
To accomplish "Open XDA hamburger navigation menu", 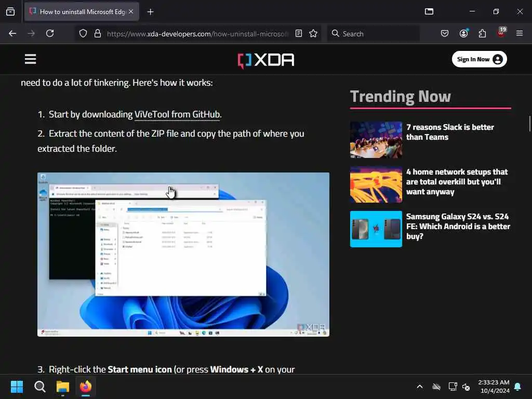I will 30,59.
